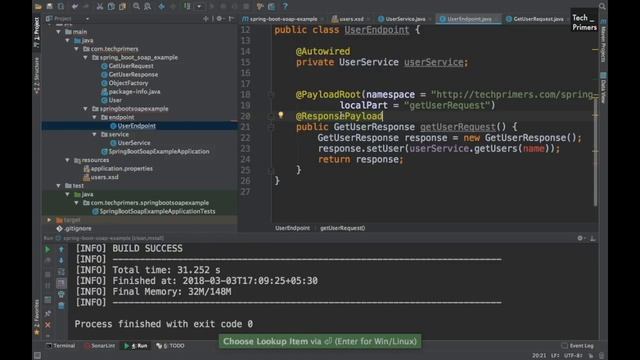Click the Save All toolbar icon
The image size is (640, 360).
click(x=49, y=7)
